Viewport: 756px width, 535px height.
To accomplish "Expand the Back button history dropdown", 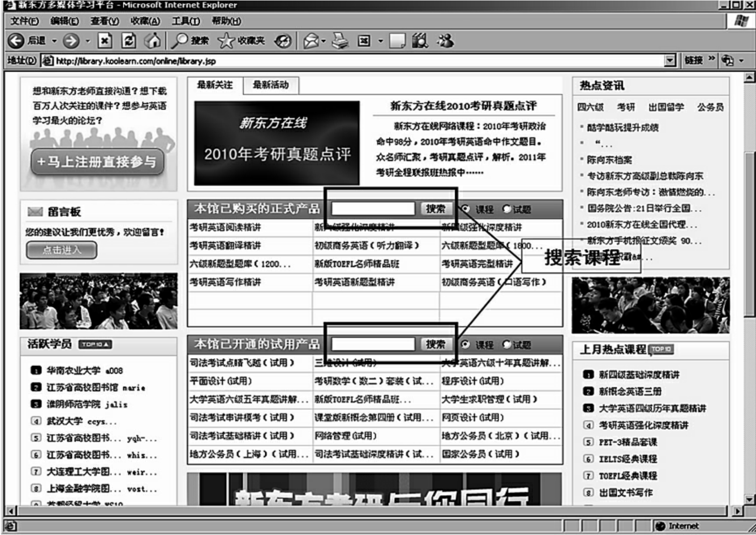I will tap(54, 41).
